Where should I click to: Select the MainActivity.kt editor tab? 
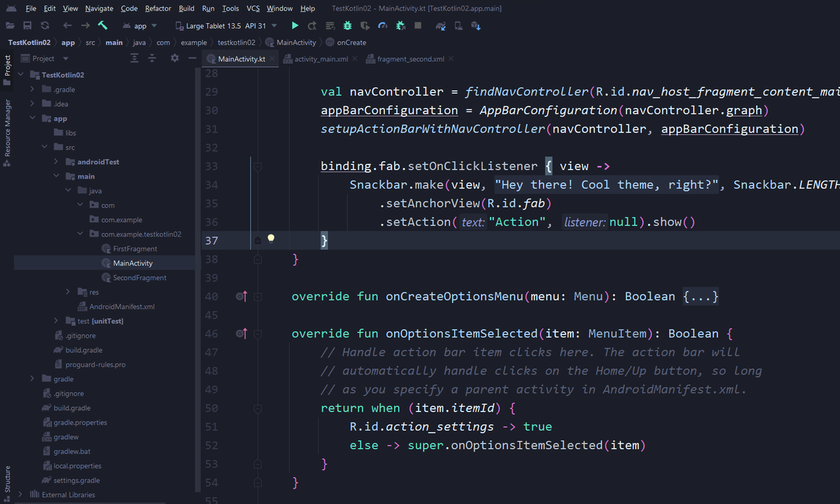click(241, 59)
